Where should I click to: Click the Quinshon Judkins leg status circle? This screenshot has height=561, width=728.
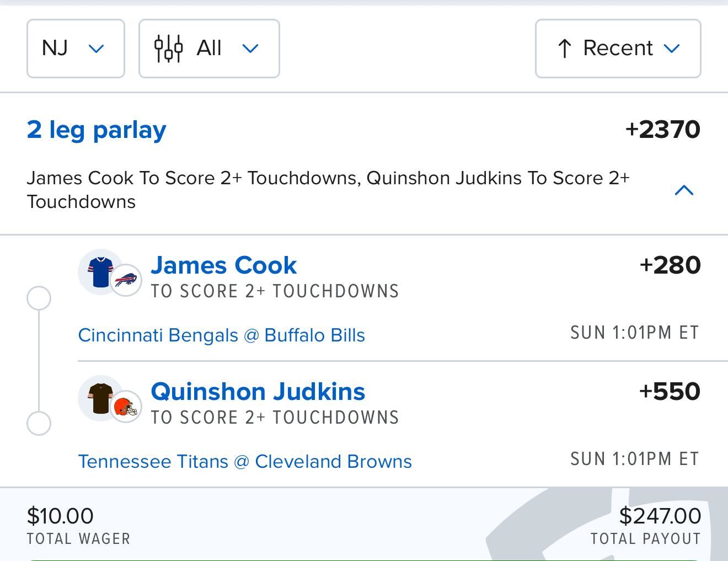pos(39,424)
